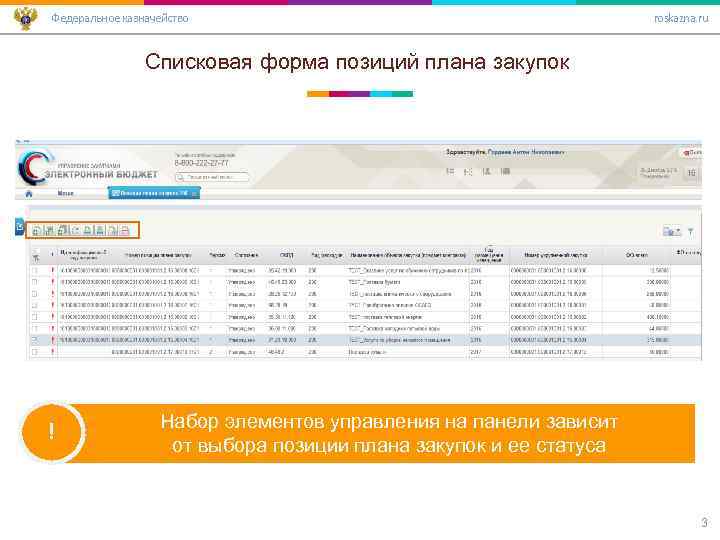Tick the checkbox of the 2017 year row
Image resolution: width=720 pixels, height=540 pixels.
(35, 352)
